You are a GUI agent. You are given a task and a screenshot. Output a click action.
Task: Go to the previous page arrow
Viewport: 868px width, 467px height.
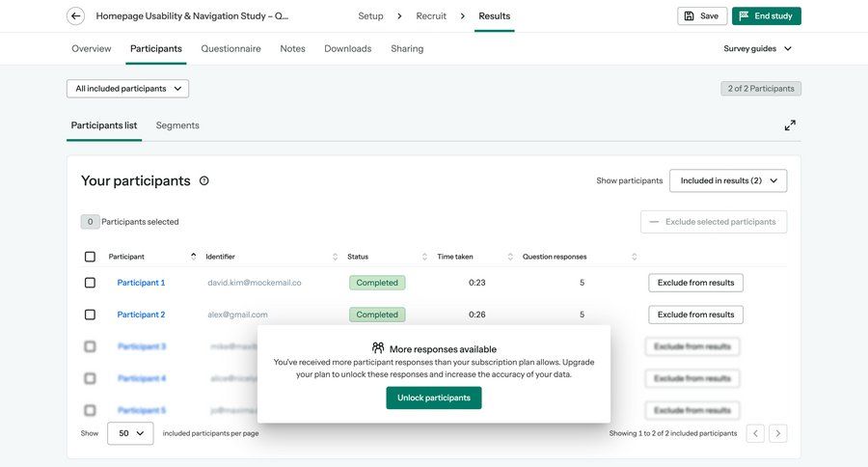click(x=755, y=433)
